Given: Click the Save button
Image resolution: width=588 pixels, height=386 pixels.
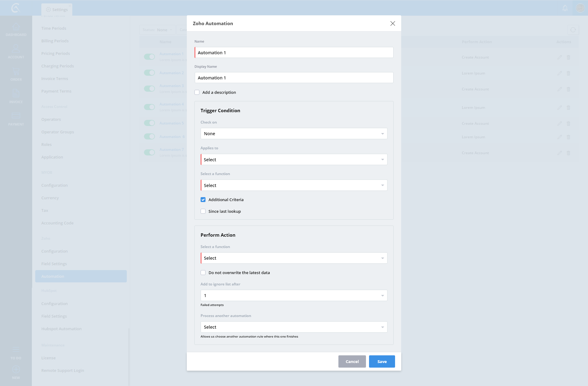Looking at the screenshot, I should pos(382,361).
